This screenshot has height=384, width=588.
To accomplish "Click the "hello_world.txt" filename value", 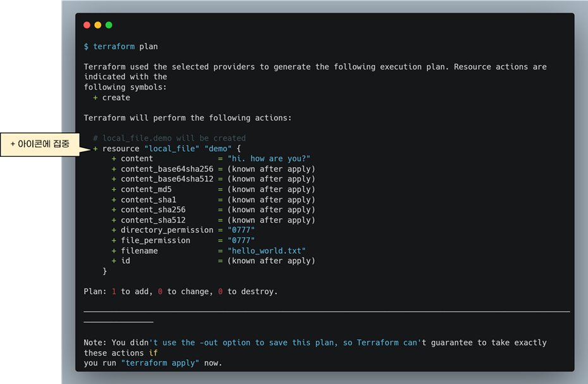I will (267, 251).
